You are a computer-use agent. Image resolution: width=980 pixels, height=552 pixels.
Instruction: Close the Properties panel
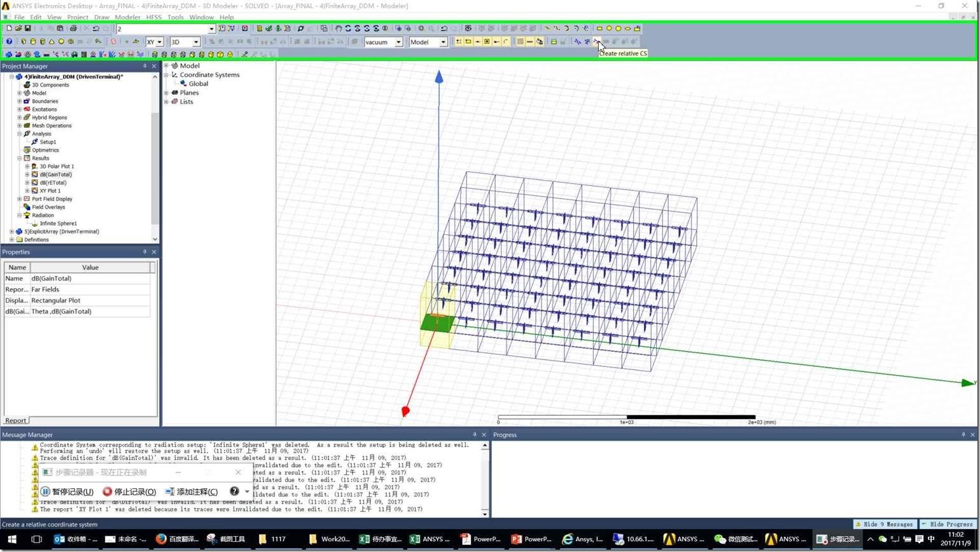pyautogui.click(x=154, y=252)
